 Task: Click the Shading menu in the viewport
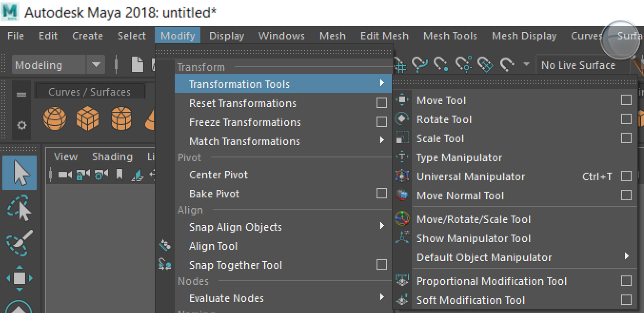point(112,156)
